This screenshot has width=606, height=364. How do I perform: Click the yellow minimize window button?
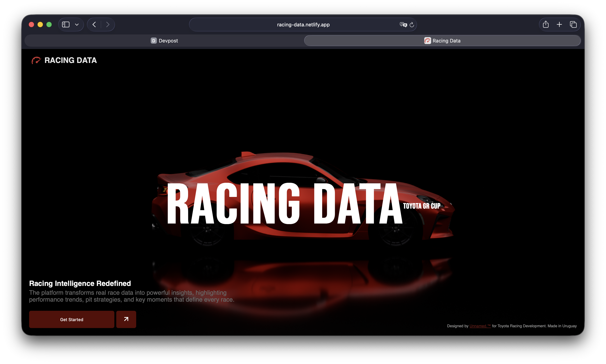point(40,24)
